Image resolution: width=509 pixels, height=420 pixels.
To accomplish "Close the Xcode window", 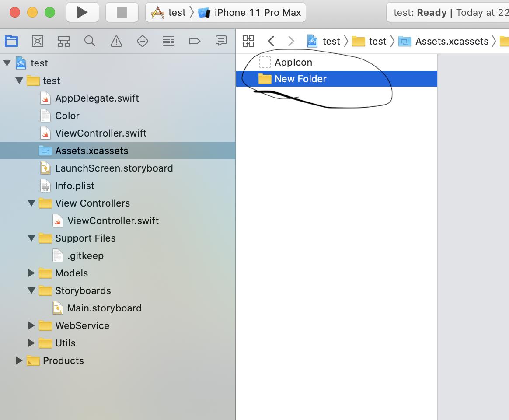I will coord(14,12).
